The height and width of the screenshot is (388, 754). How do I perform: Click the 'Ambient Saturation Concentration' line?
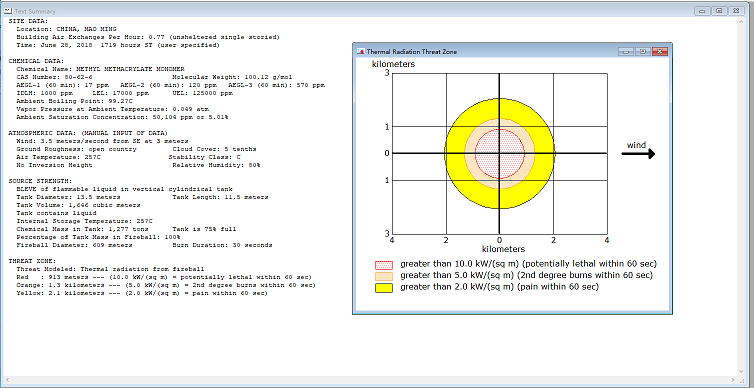point(122,117)
